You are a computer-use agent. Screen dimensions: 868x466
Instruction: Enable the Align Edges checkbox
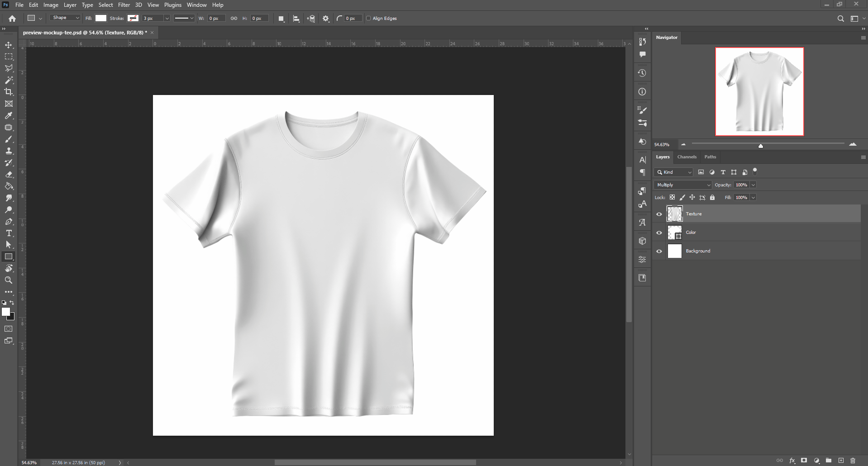369,18
